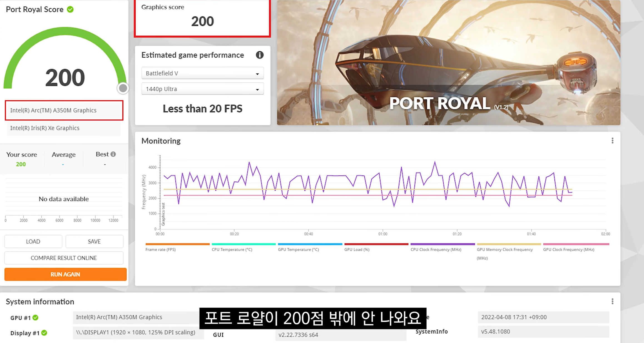Screen dimensions: 644x343
Task: Open the Monitoring panel options menu
Action: pos(612,141)
